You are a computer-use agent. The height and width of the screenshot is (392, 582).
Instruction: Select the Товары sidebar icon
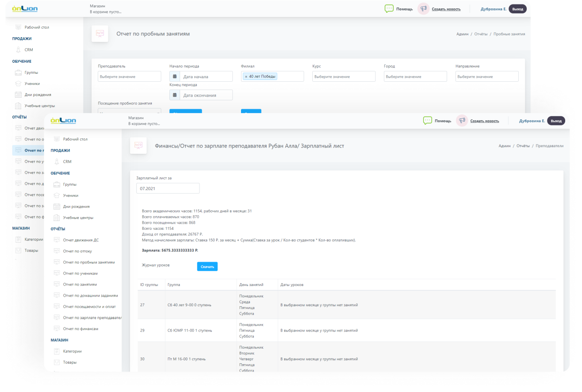point(58,362)
